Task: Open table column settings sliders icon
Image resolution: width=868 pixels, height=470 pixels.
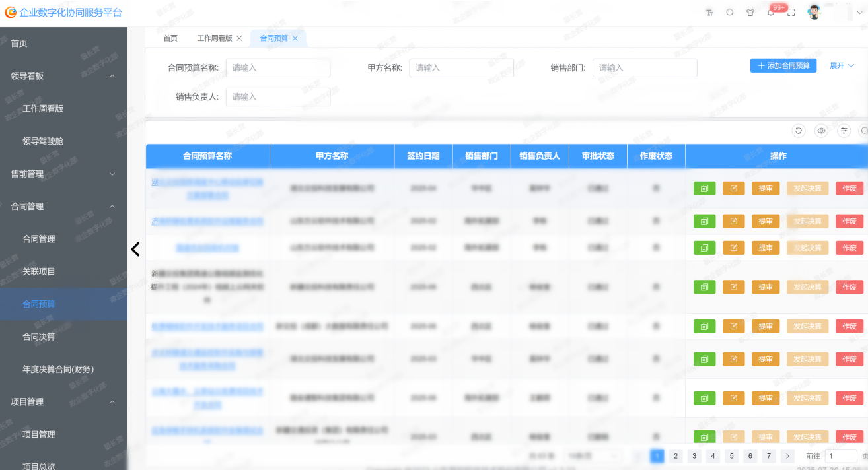Action: click(844, 131)
